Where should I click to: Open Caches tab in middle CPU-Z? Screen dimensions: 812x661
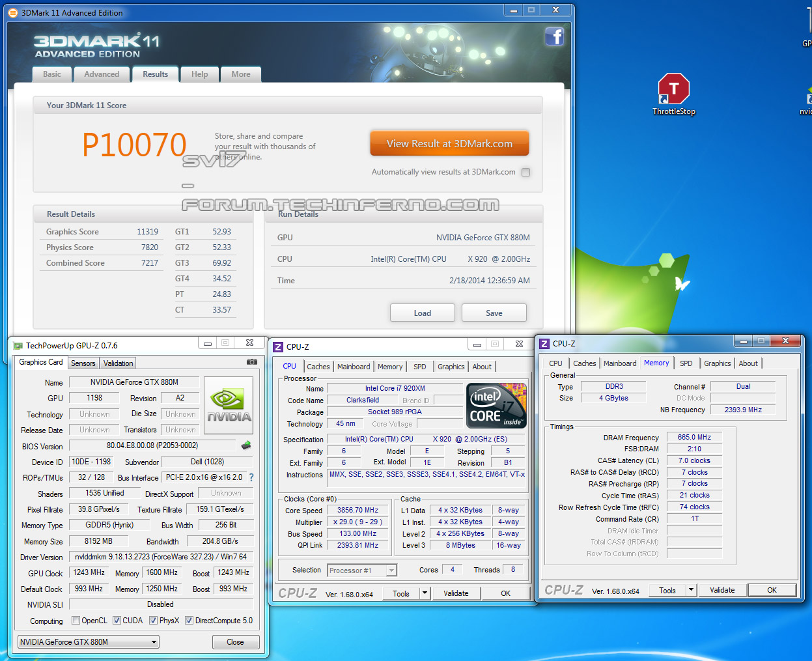[x=318, y=367]
